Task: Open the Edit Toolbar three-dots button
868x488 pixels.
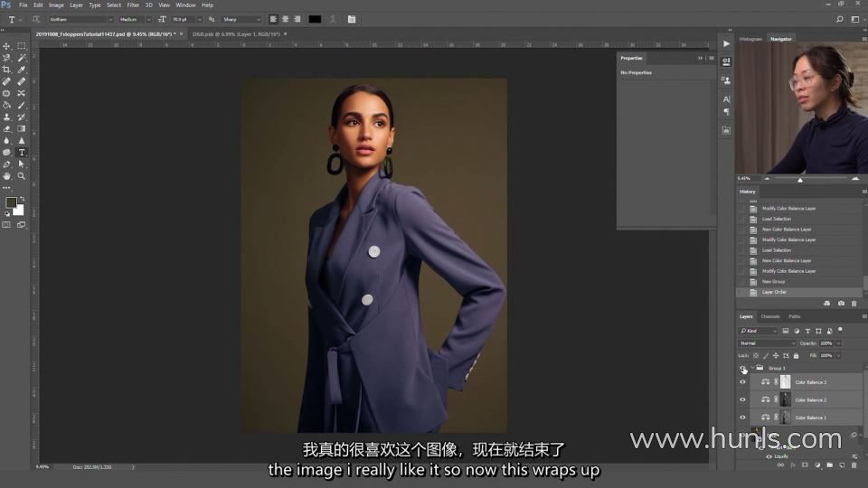Action: [x=6, y=188]
